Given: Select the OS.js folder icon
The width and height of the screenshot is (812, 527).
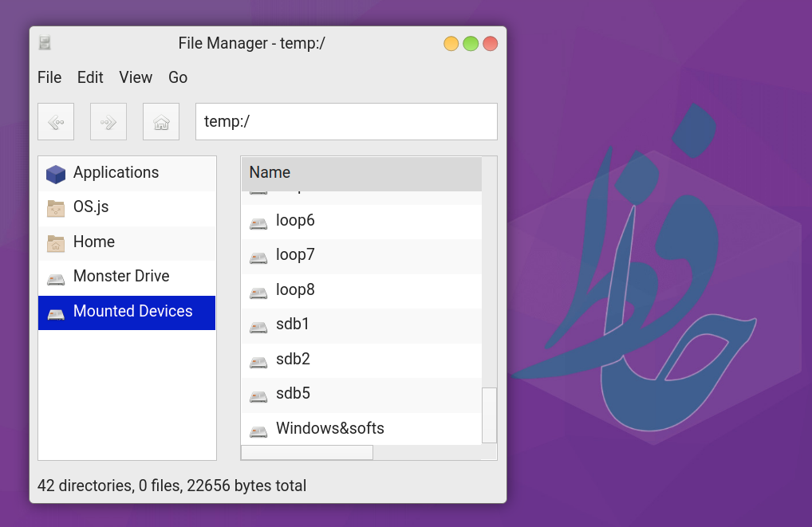Looking at the screenshot, I should [x=56, y=208].
